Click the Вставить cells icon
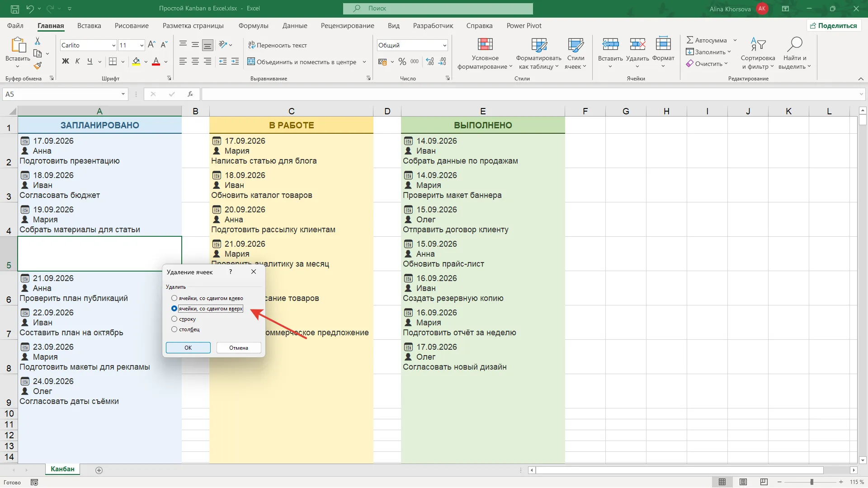 click(610, 44)
